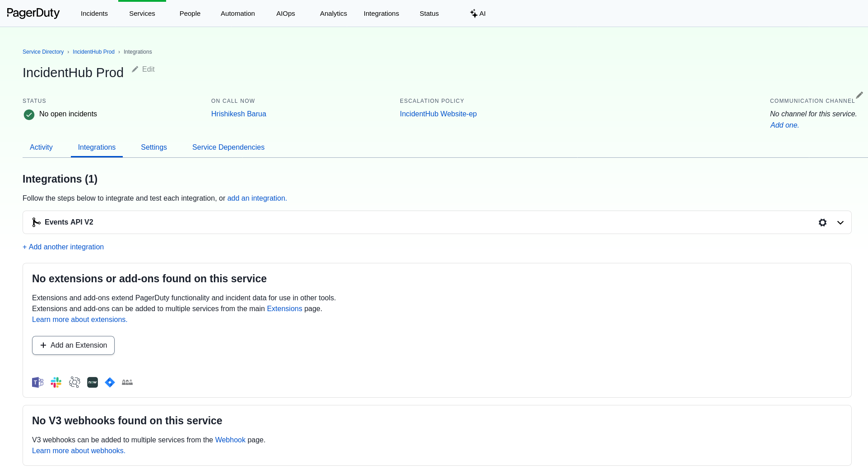Screen dimensions: 868x473
Task: Expand the Events API V2 integration row
Action: [840, 222]
